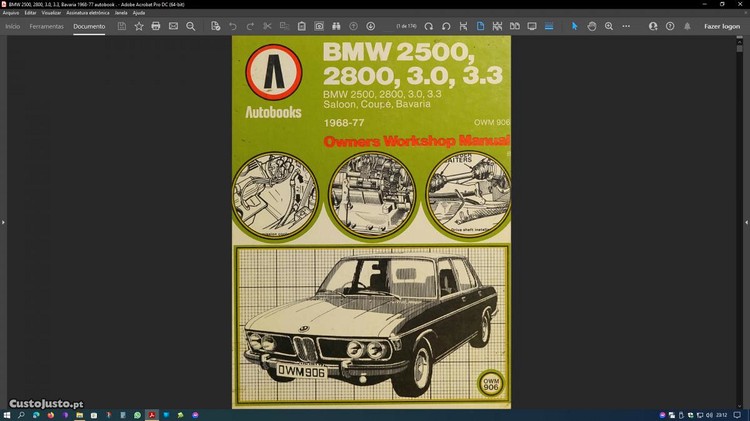
Task: Add document to starred with the star icon
Action: coord(139,26)
